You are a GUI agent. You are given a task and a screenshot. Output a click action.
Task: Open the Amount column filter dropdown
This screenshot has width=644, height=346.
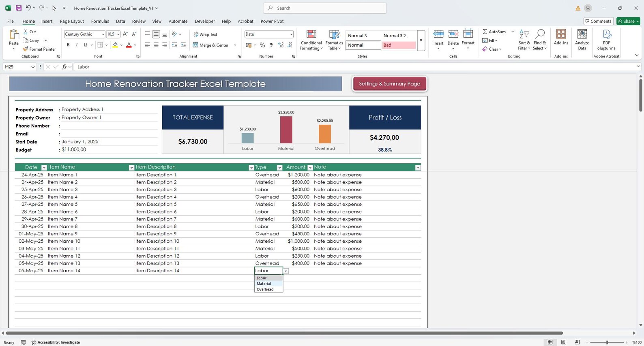coord(310,168)
